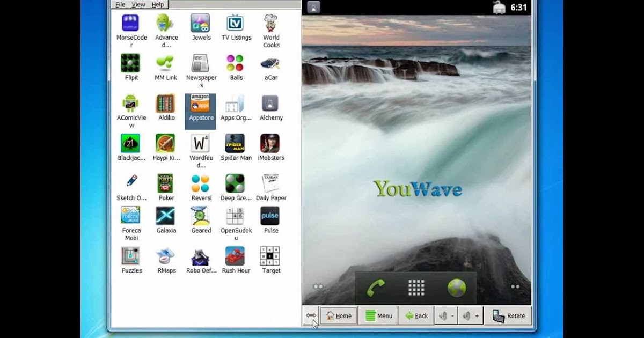
Task: Launch the Daily Paper app
Action: (x=270, y=183)
